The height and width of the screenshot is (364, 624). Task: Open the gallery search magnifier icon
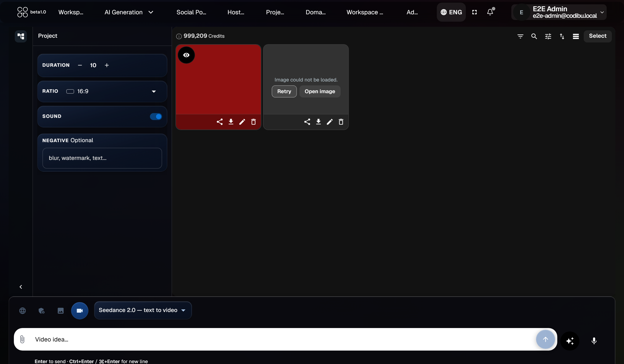[x=534, y=36]
